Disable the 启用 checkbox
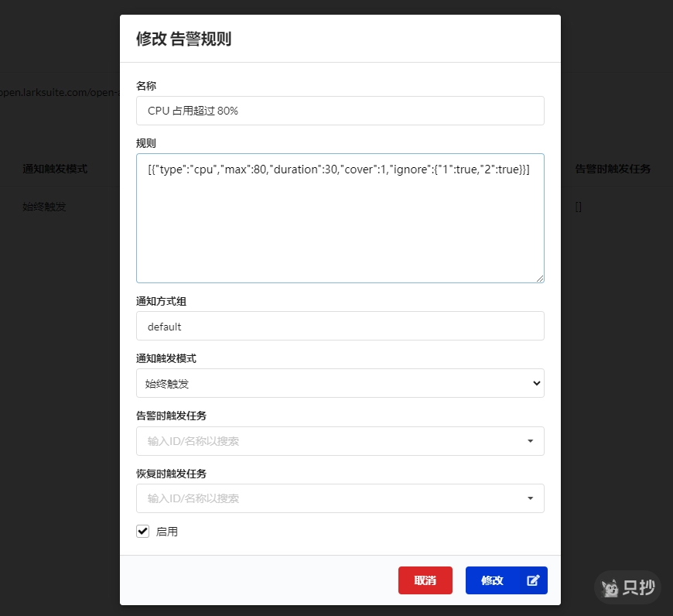This screenshot has height=616, width=673. [x=142, y=531]
